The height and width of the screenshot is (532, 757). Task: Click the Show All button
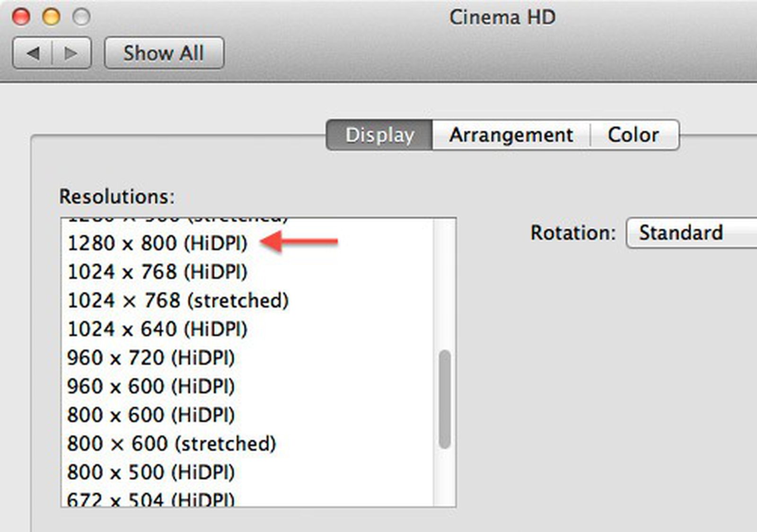[x=163, y=52]
